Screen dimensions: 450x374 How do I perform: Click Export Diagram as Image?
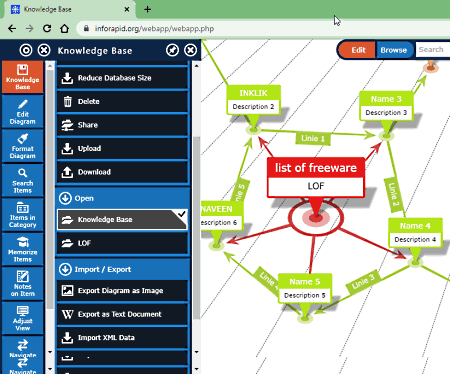122,291
